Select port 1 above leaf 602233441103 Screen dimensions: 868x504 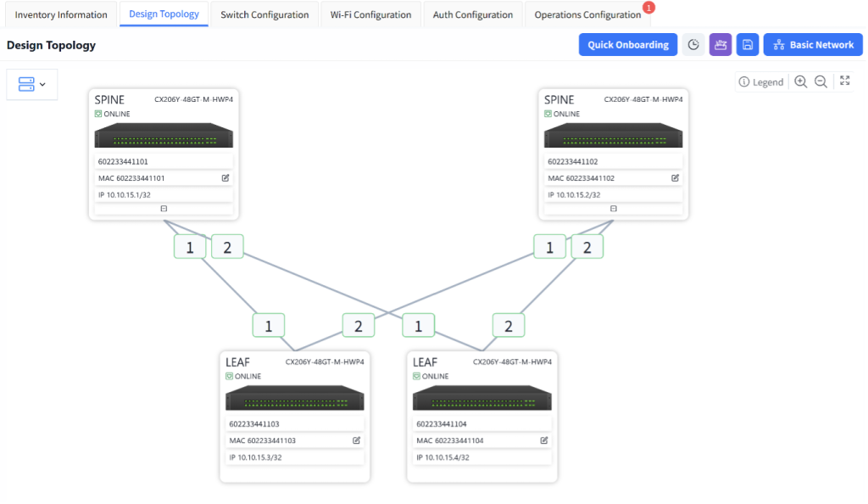[269, 326]
